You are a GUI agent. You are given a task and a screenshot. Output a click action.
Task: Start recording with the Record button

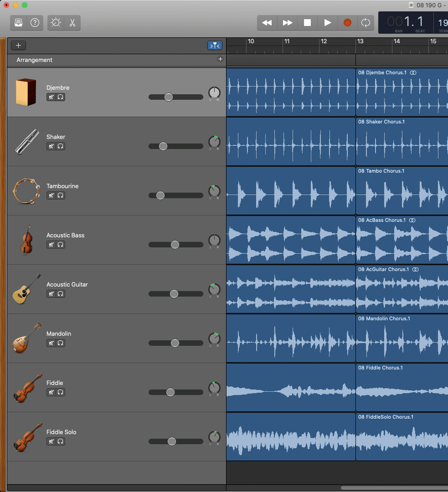tap(347, 22)
